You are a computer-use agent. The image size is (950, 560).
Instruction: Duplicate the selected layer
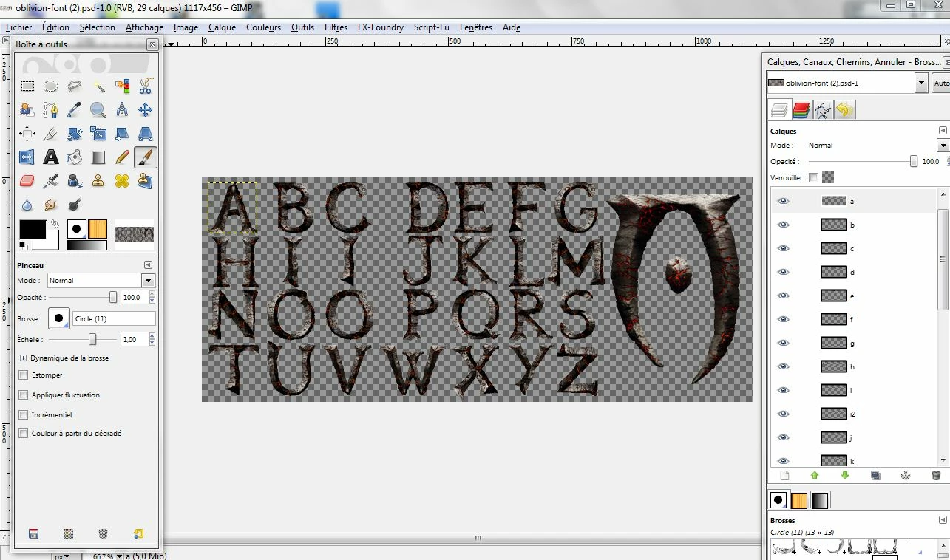pyautogui.click(x=875, y=476)
